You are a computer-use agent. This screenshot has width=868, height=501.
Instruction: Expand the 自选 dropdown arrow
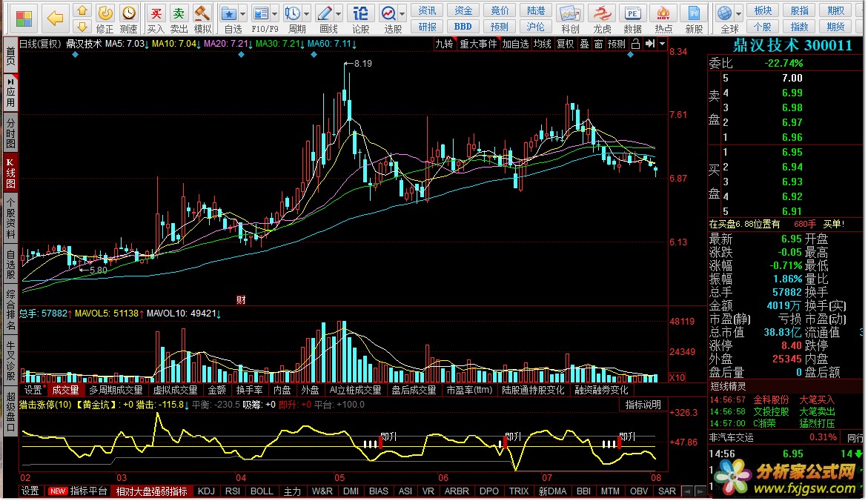pyautogui.click(x=242, y=13)
